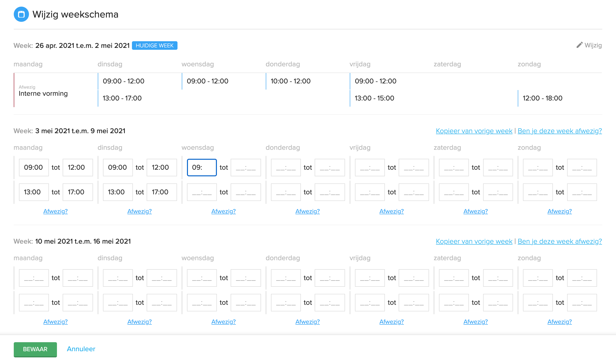Screen dimensions: 616x364
Task: Click the Interne vorming absence entry
Action: coord(43,93)
